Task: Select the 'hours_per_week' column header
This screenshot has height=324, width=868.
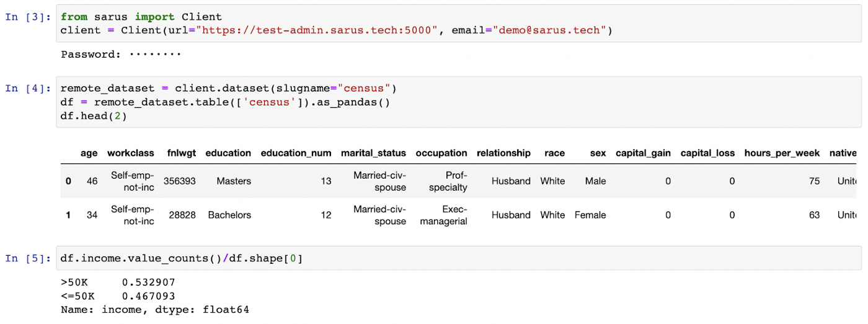Action: click(x=782, y=153)
